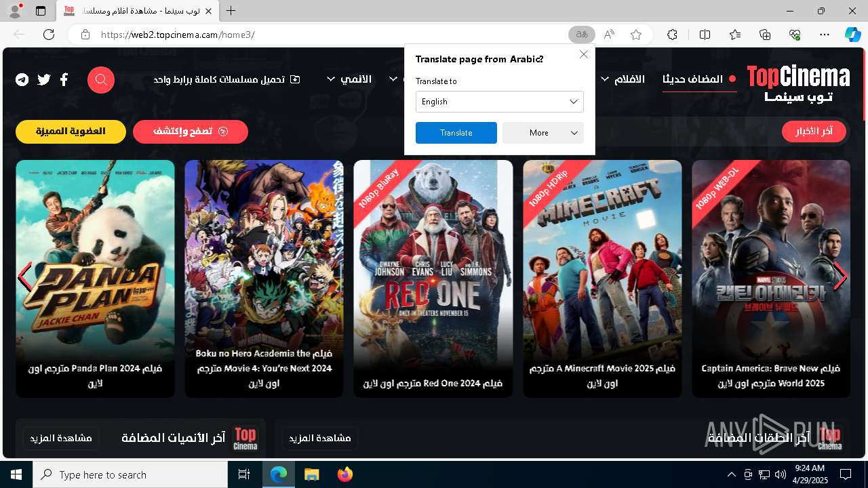
Task: Open Red One 2024 movie poster
Action: pos(433,279)
